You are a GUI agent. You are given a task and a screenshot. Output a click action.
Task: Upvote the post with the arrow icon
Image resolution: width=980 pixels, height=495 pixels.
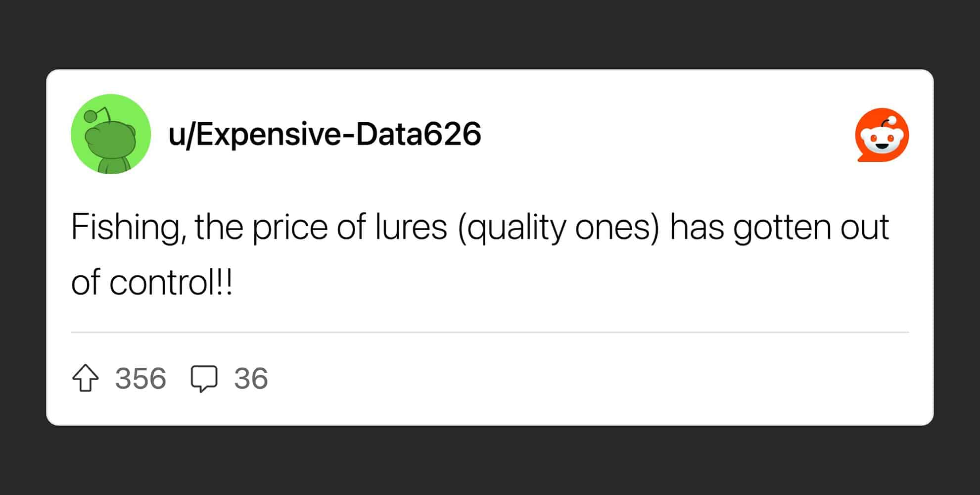[x=86, y=378]
